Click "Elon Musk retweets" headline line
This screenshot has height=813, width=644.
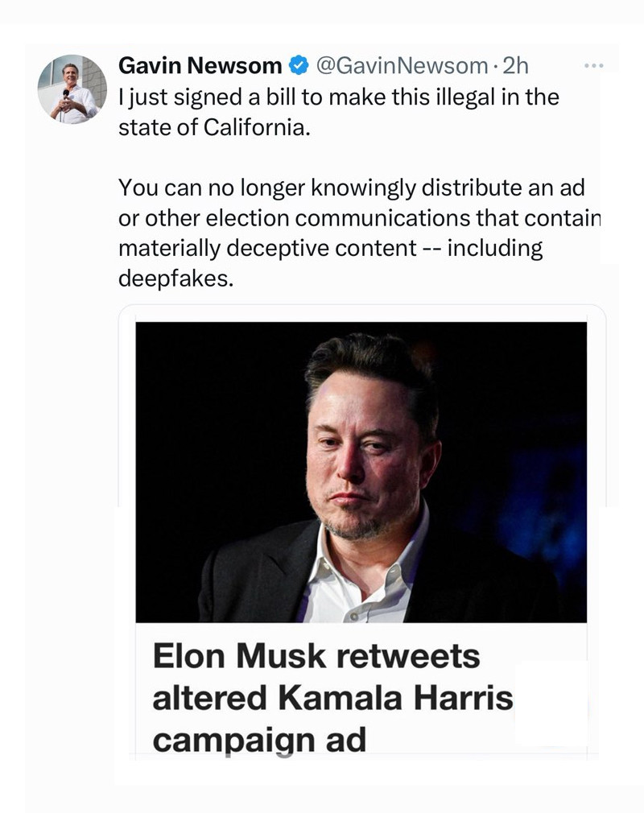tap(316, 657)
